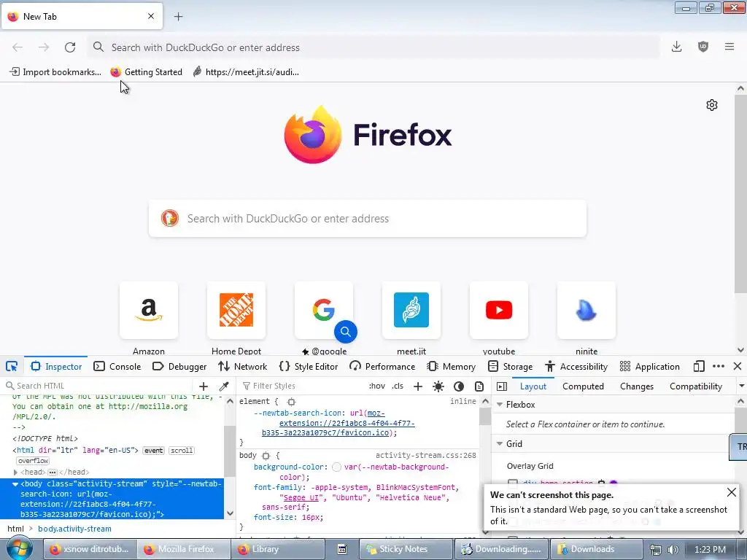The height and width of the screenshot is (560, 747).
Task: Open the responsive design mode icon
Action: pyautogui.click(x=698, y=366)
